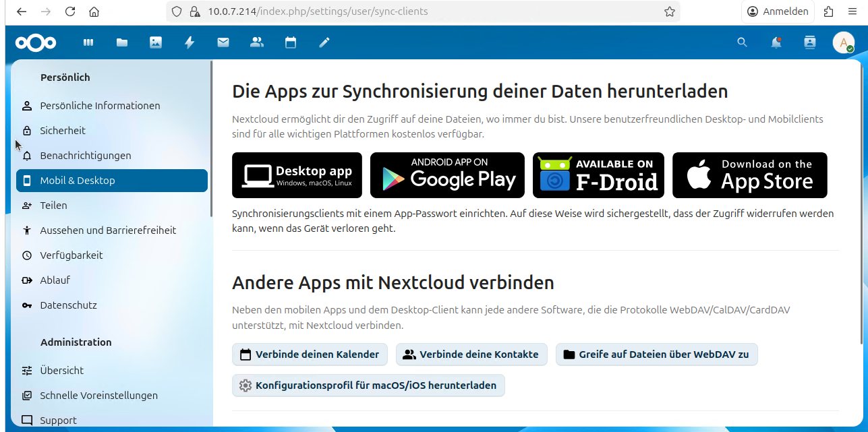868x432 pixels.
Task: Click Greife auf Dateien über WebDAV zu
Action: (656, 354)
